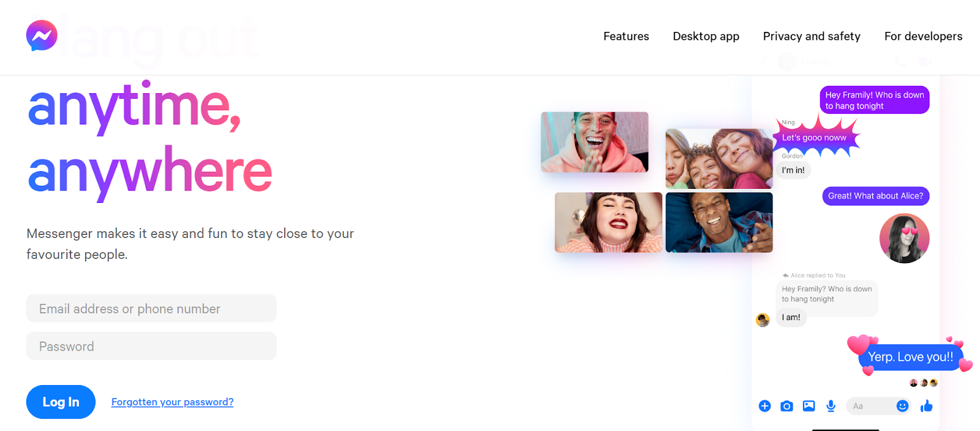Click the woman with red lipstick thumbnail
Viewport: 980px width, 431px height.
point(608,222)
